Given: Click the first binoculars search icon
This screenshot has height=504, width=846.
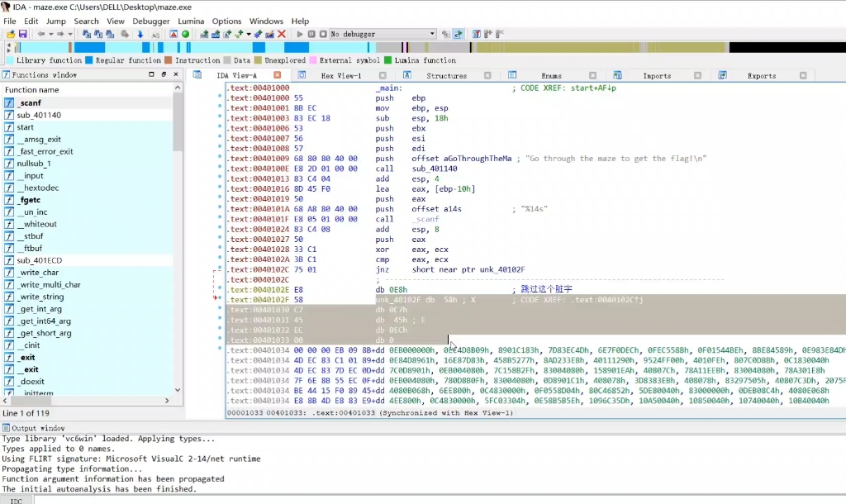Looking at the screenshot, I should (x=86, y=34).
